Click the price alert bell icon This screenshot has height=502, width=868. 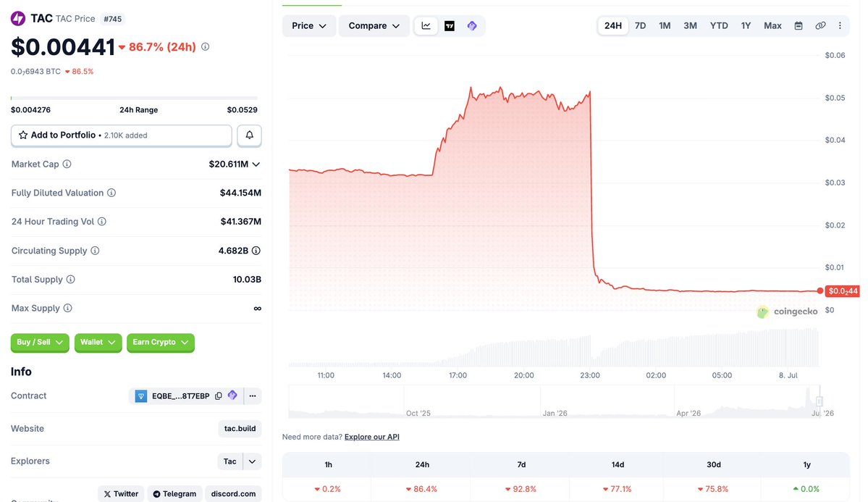(x=249, y=135)
